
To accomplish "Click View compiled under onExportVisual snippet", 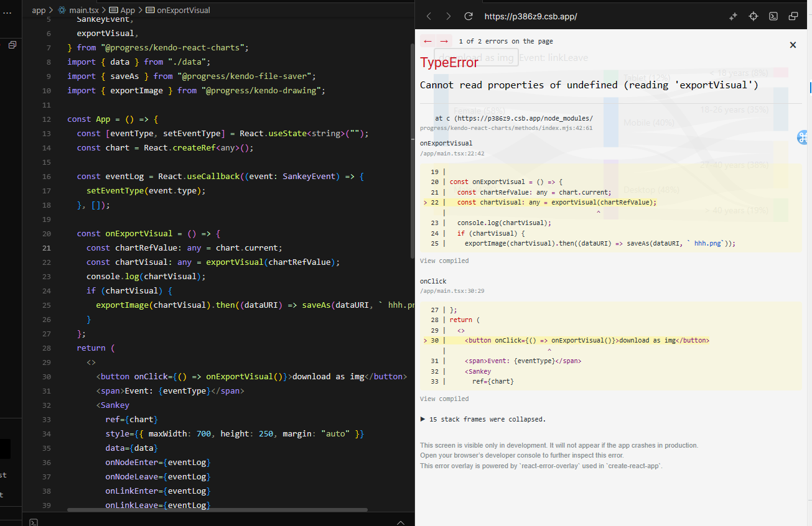I will (x=444, y=261).
